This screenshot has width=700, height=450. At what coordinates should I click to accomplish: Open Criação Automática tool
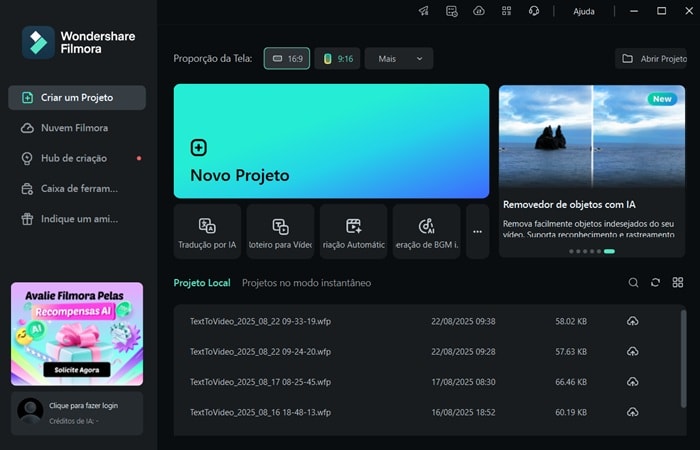(x=354, y=232)
